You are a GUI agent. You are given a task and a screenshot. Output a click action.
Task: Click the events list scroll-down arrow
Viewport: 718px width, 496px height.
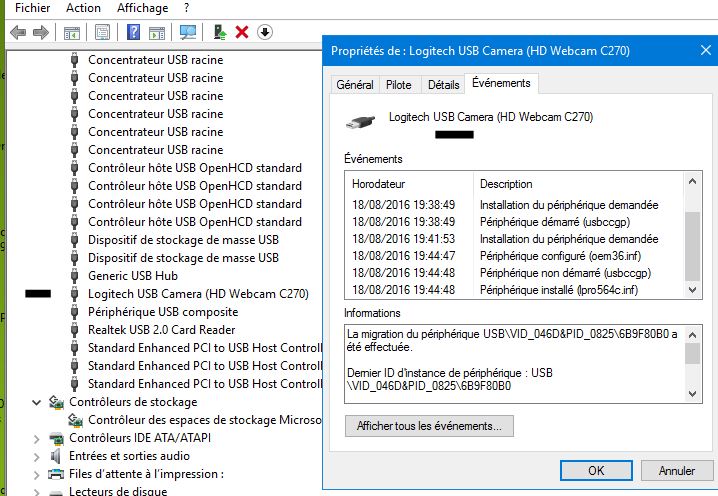click(x=692, y=289)
